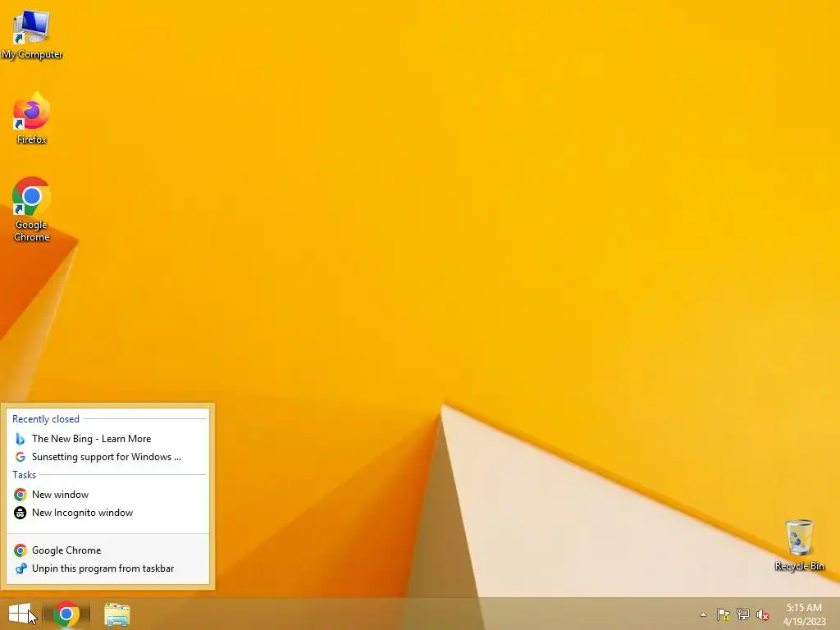Choose New Incognito window

click(108, 513)
